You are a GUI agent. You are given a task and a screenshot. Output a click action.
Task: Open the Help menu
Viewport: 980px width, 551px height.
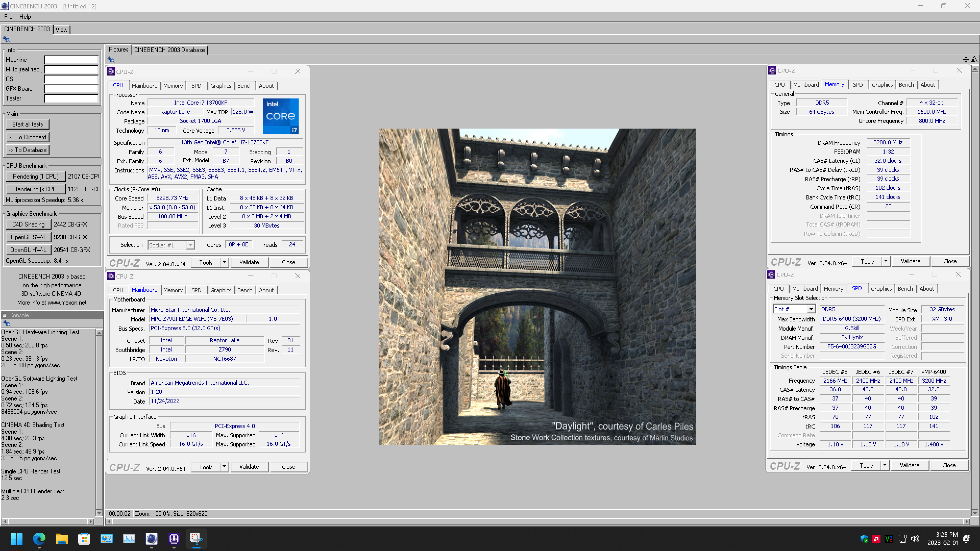(25, 17)
